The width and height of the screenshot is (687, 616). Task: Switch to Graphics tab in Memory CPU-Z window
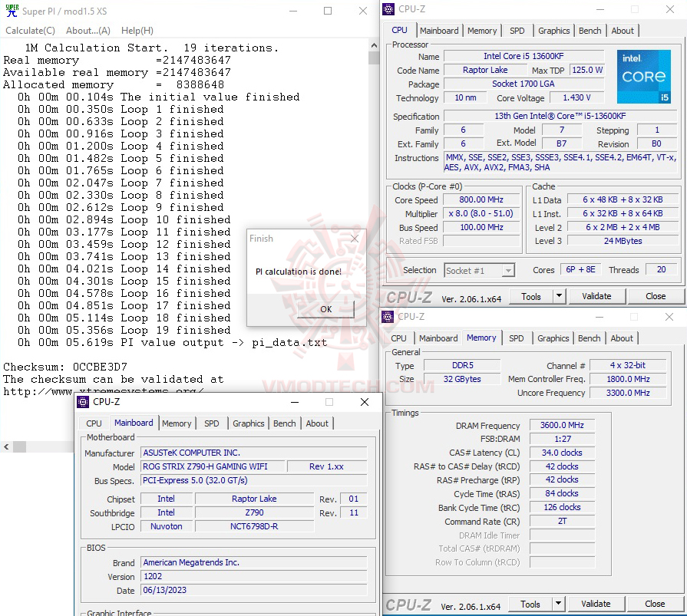(x=553, y=338)
